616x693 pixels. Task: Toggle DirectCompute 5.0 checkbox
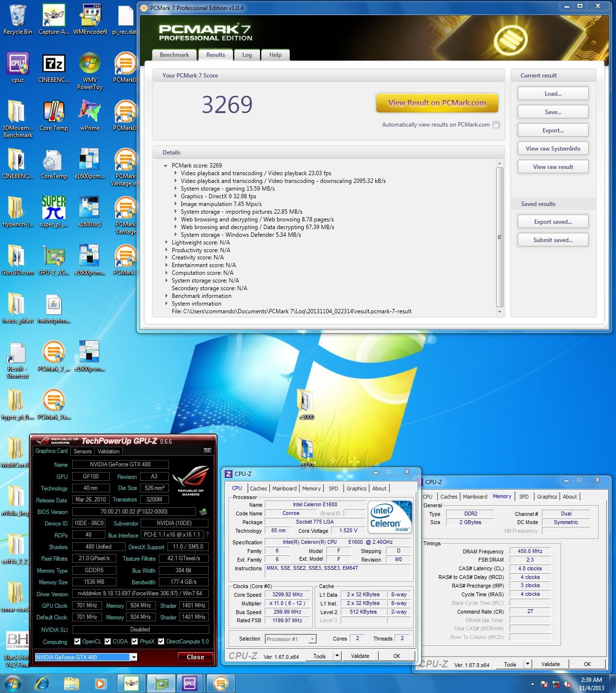(x=161, y=642)
